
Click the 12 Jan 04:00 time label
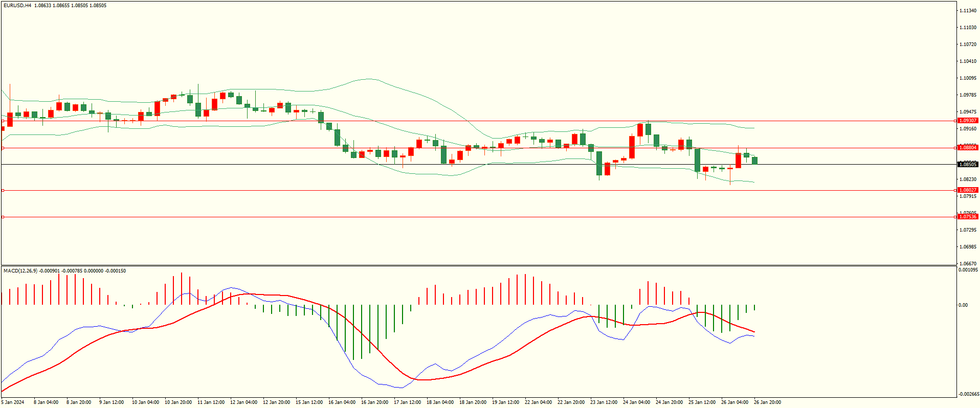243,402
